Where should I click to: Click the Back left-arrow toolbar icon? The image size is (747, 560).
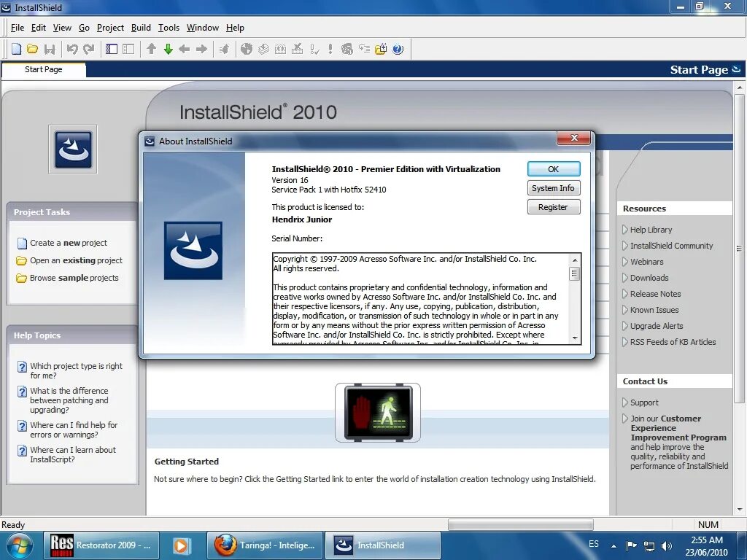click(x=185, y=49)
